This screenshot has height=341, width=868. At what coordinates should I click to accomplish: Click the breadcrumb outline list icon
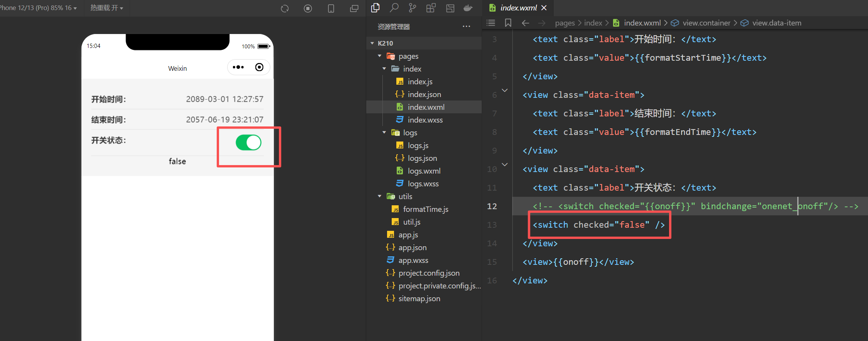(x=491, y=23)
